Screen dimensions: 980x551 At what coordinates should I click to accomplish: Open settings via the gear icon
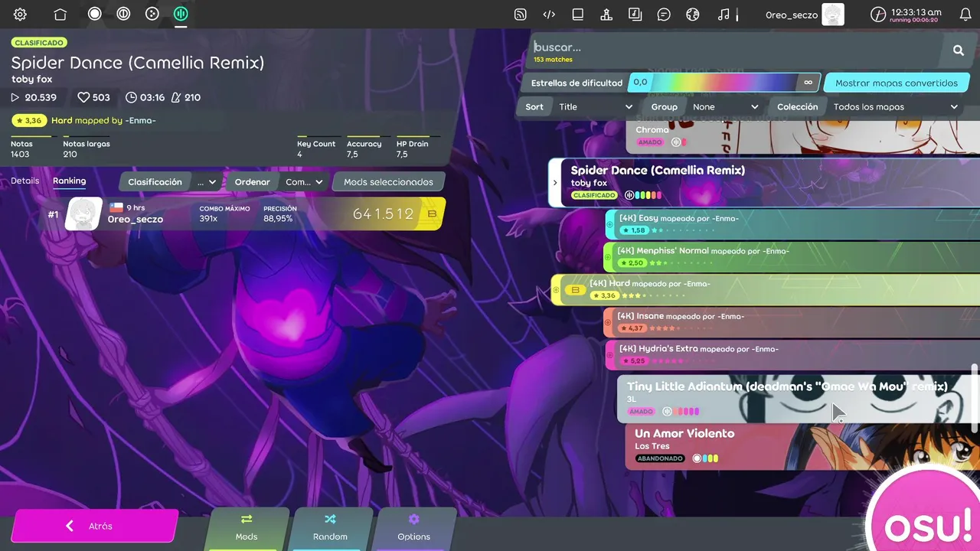(20, 15)
